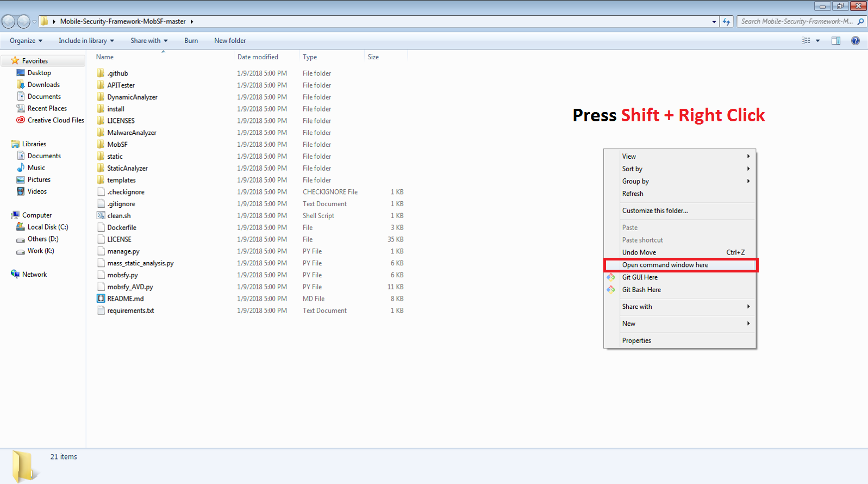Click the search magnifier icon
Screen dimensions: 868x484
(860, 22)
